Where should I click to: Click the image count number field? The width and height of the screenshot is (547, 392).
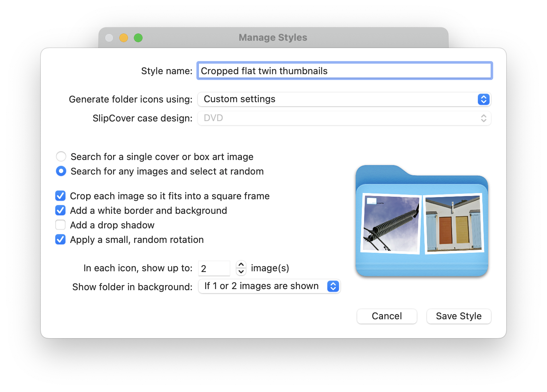tap(214, 268)
